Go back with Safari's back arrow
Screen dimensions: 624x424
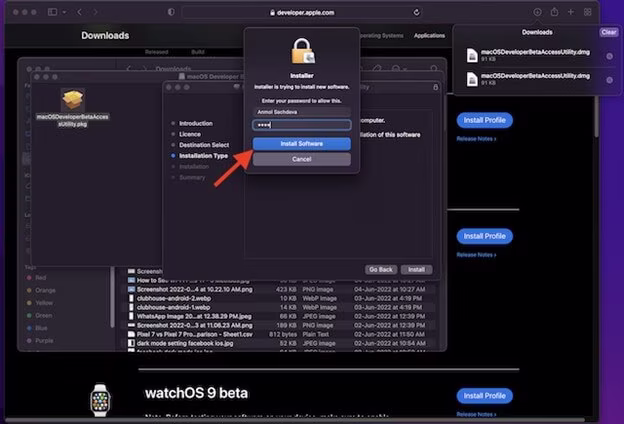80,12
